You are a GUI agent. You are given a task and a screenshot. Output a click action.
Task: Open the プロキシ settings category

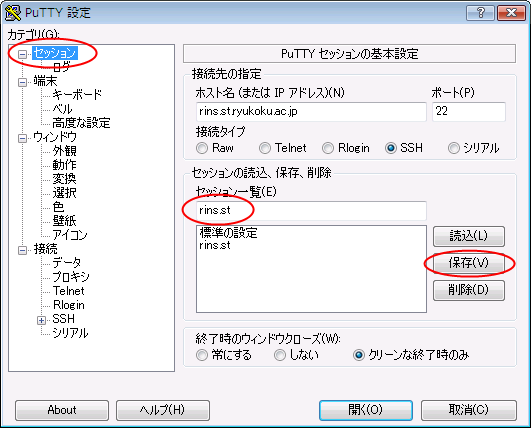(71, 277)
